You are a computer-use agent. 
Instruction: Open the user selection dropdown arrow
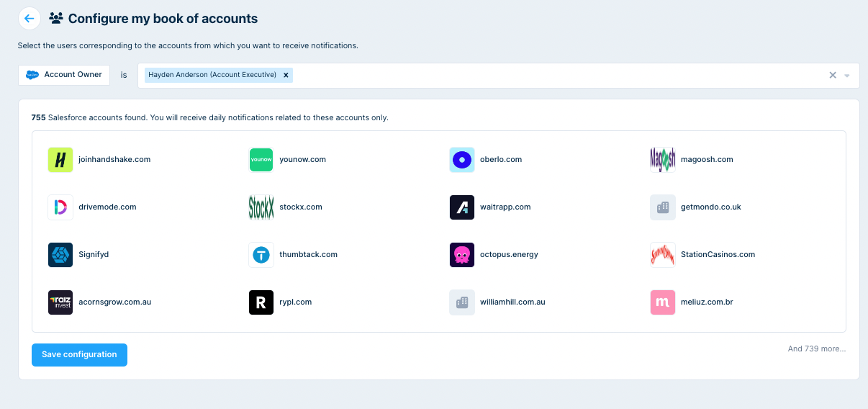point(847,76)
